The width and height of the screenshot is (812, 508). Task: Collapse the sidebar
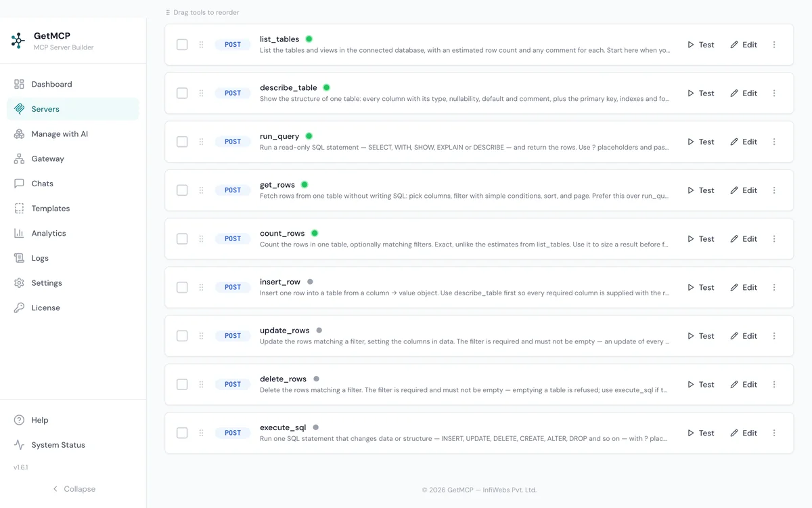tap(73, 489)
